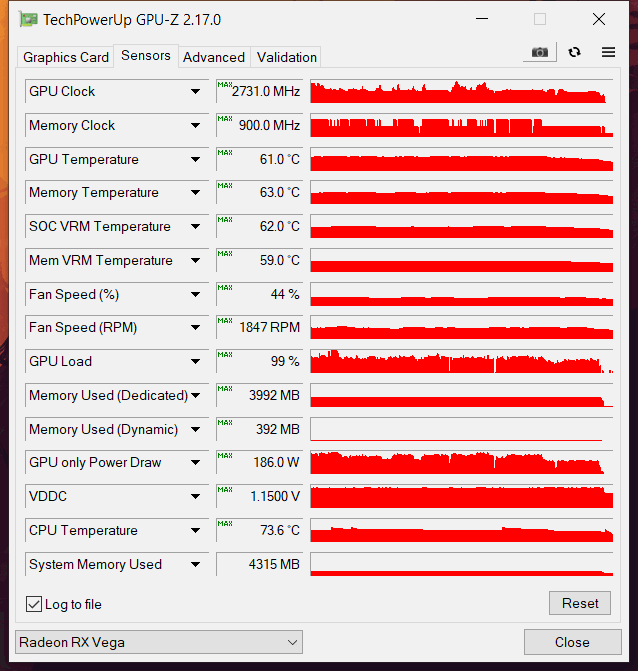Click the GPU-Z application icon in title bar

[28, 20]
